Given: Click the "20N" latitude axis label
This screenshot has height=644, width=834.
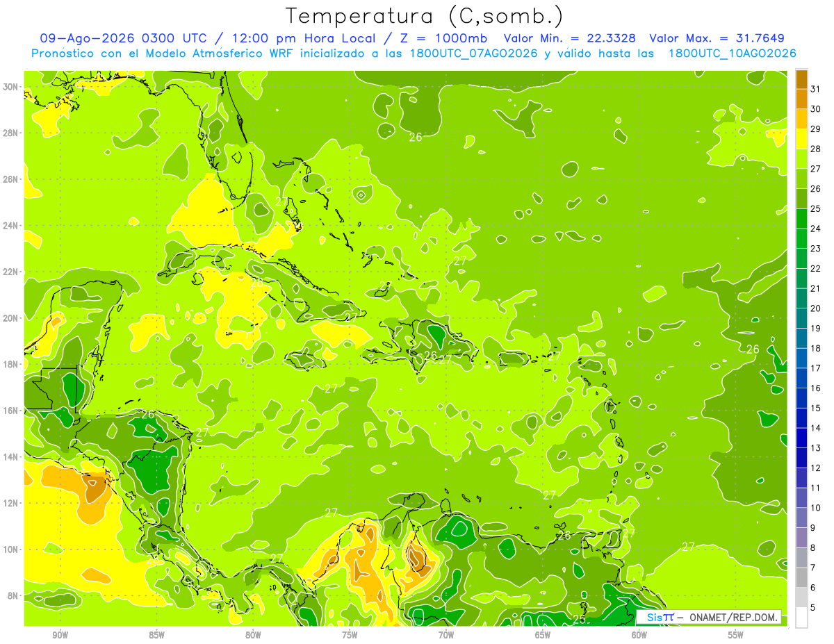Looking at the screenshot, I should (12, 317).
